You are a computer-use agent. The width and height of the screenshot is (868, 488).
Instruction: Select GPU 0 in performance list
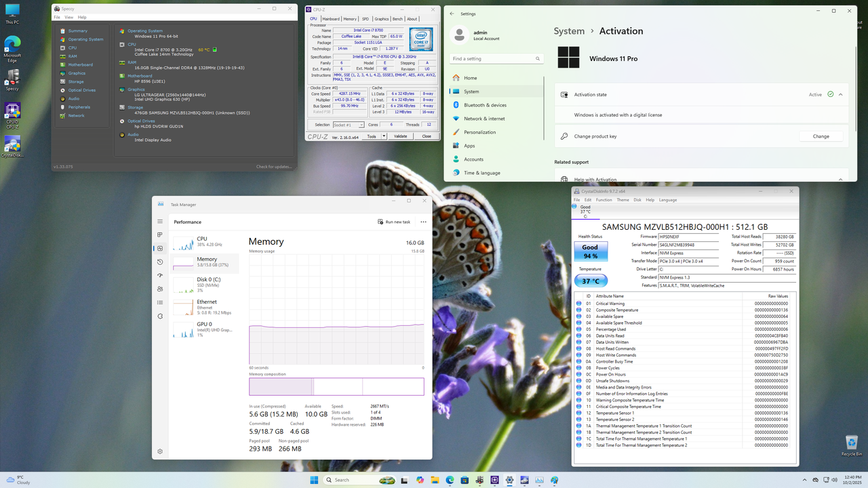point(205,329)
